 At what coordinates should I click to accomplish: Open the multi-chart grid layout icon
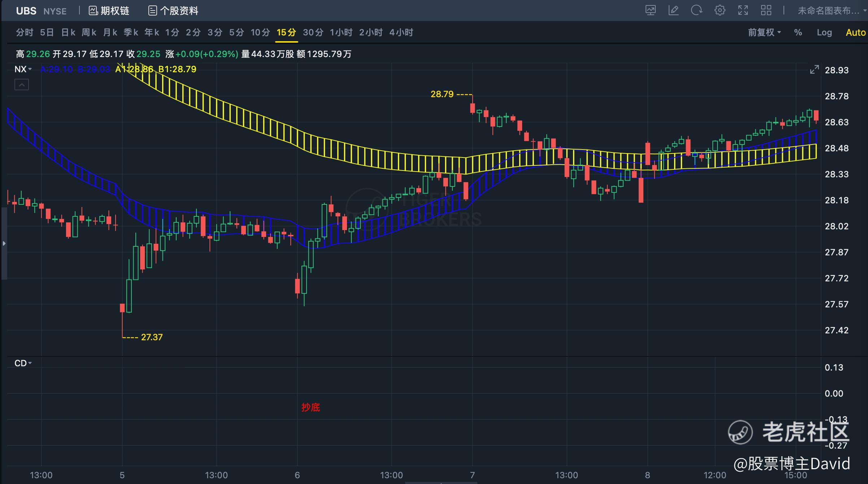pos(766,10)
